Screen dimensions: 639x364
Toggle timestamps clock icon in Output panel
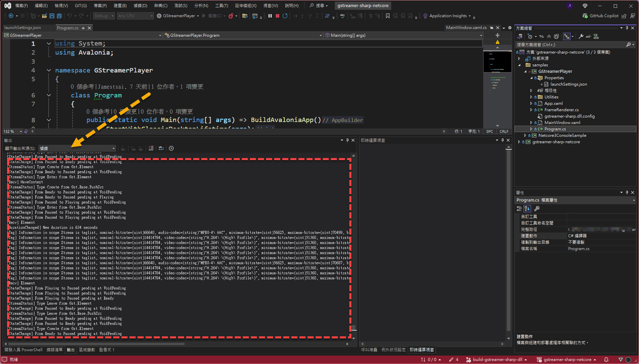tap(171, 148)
